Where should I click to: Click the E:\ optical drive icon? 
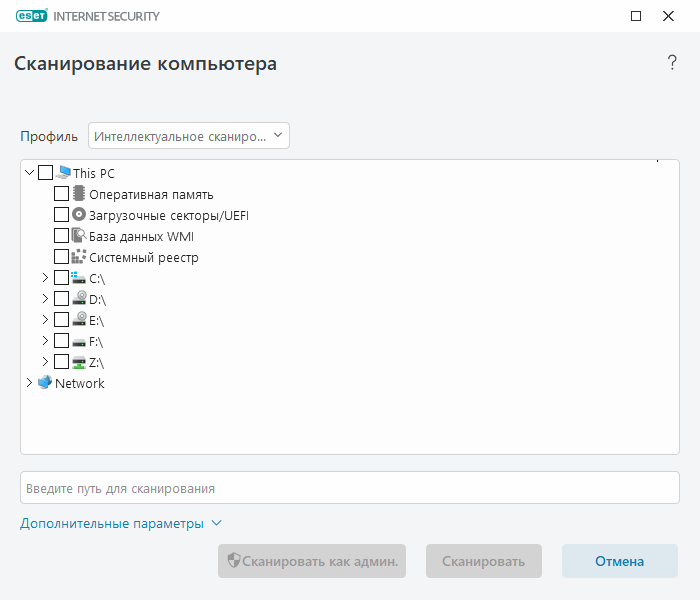(79, 319)
